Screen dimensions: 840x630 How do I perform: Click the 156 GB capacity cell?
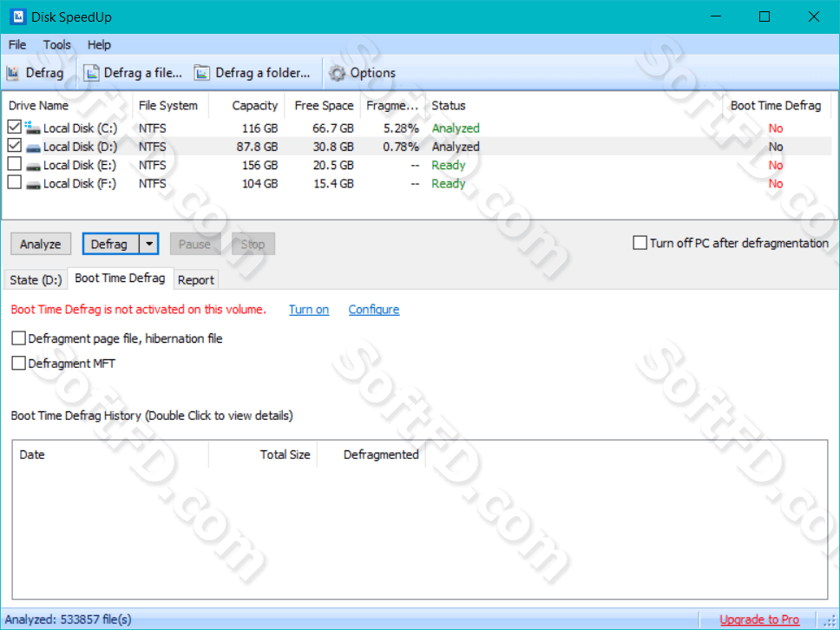click(x=259, y=166)
